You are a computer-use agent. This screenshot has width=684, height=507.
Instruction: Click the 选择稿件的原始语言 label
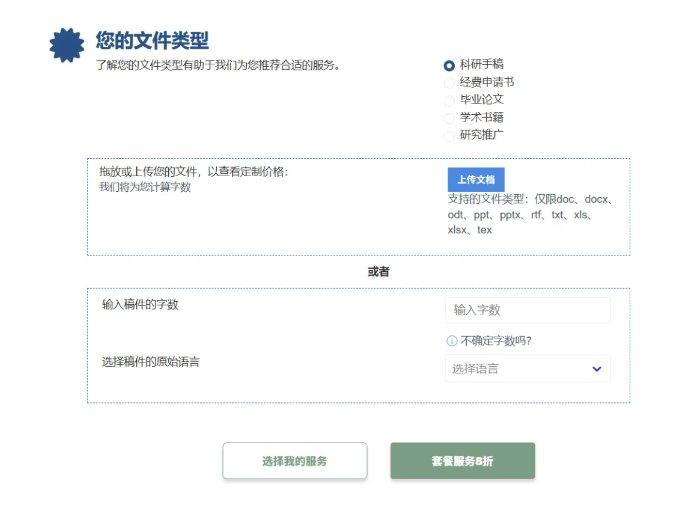[150, 361]
